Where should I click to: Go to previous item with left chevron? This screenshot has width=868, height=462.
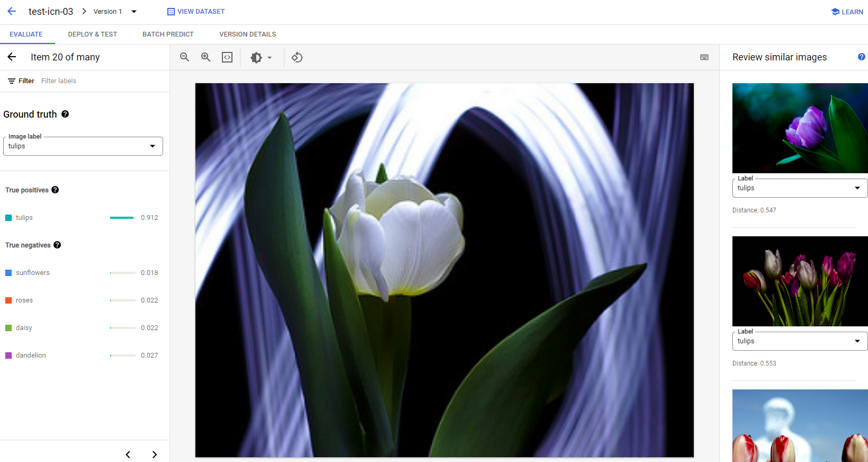pyautogui.click(x=128, y=455)
